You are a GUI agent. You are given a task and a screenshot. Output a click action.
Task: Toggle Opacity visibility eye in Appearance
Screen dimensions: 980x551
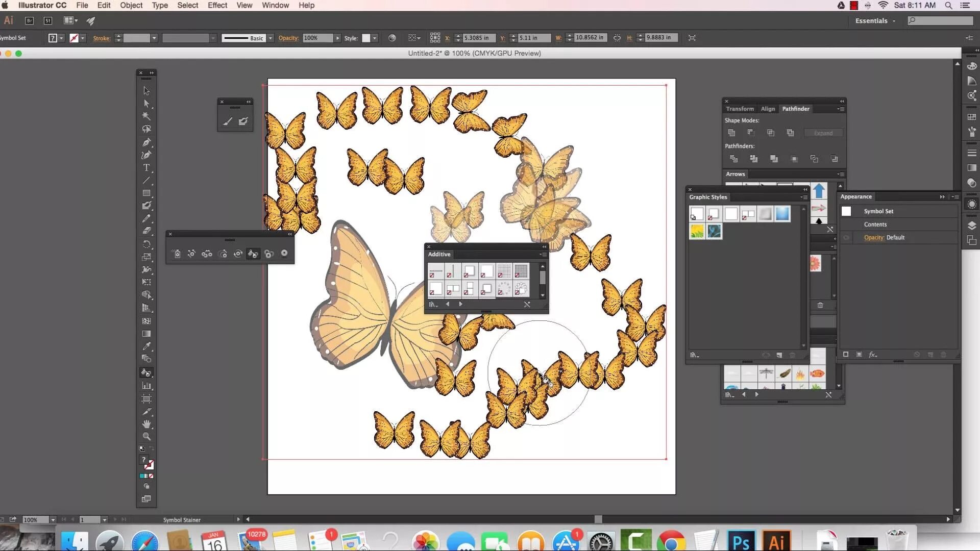[x=846, y=238]
